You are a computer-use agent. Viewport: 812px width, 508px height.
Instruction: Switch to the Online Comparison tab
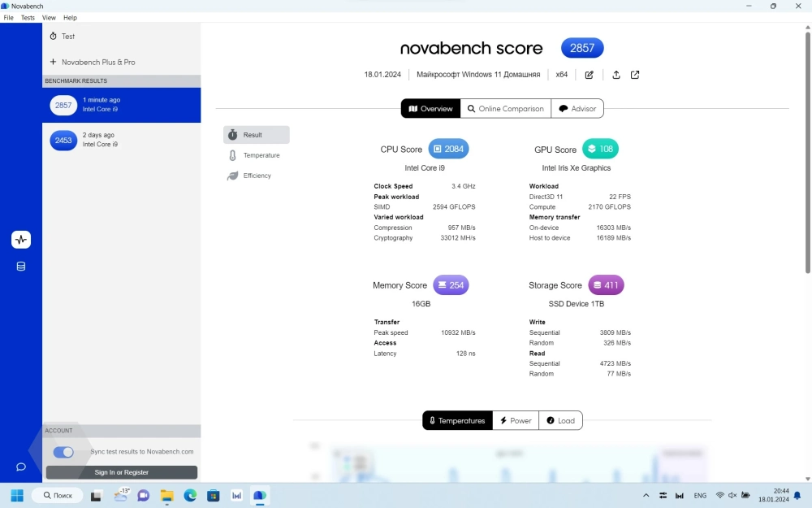pyautogui.click(x=505, y=109)
